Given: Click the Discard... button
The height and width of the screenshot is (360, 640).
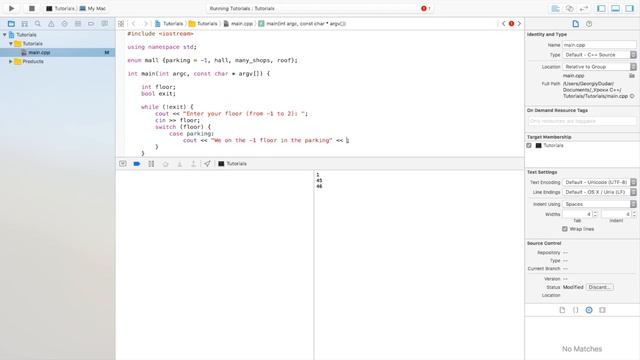Looking at the screenshot, I should (x=600, y=287).
